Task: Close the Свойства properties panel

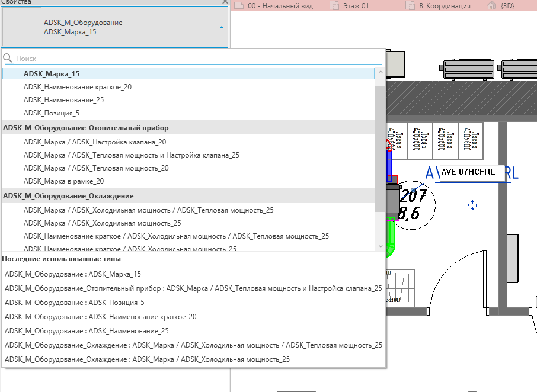Action: (225, 2)
